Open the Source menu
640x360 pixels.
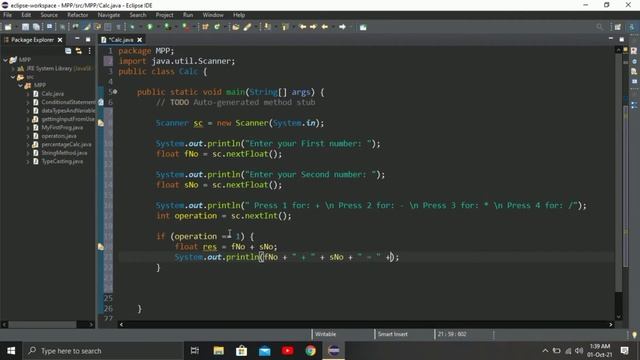pos(49,15)
